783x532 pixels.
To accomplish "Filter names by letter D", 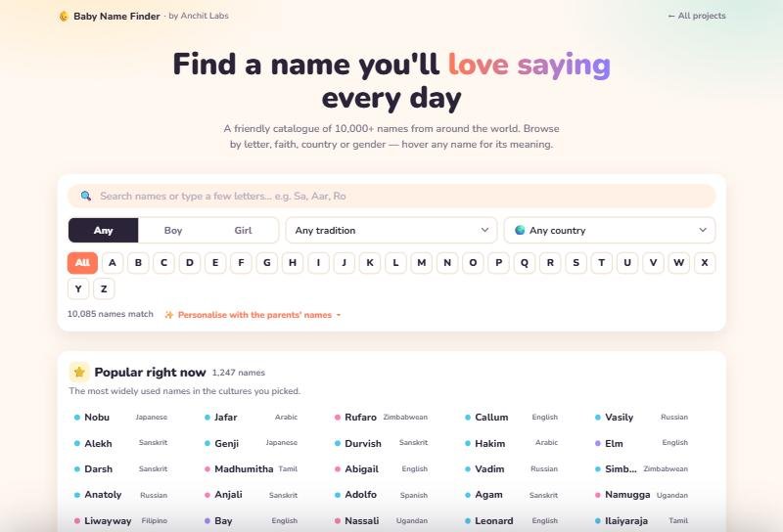I will pyautogui.click(x=190, y=262).
